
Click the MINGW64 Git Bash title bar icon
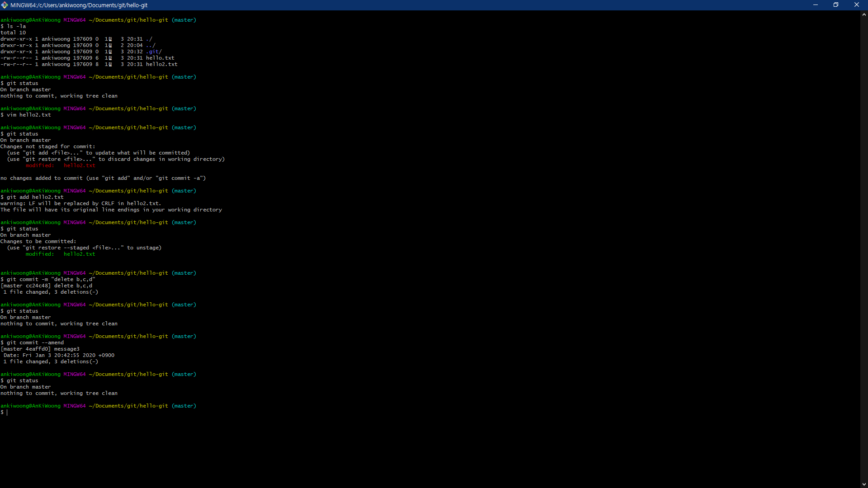[x=5, y=5]
